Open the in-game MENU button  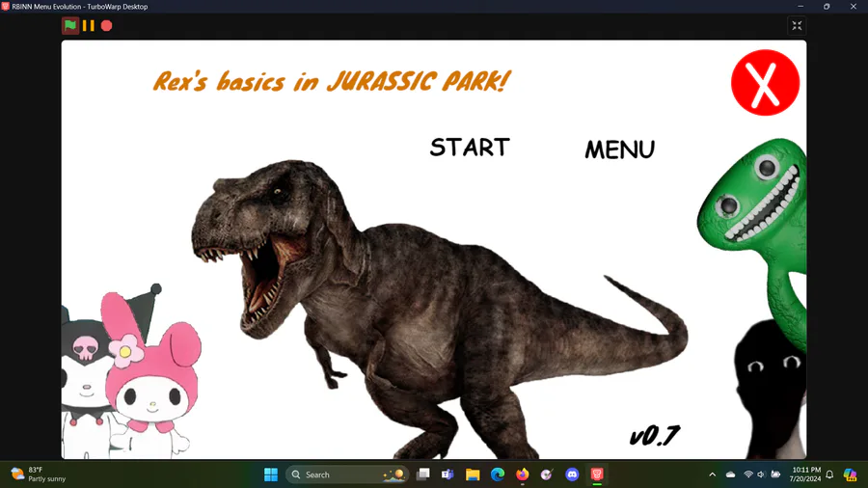point(619,149)
